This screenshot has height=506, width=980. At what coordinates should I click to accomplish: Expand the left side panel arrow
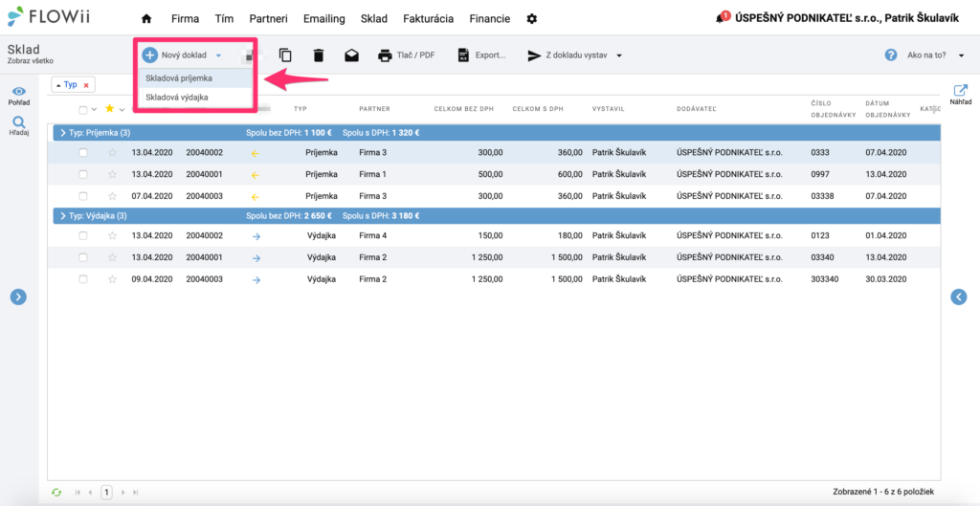tap(18, 297)
